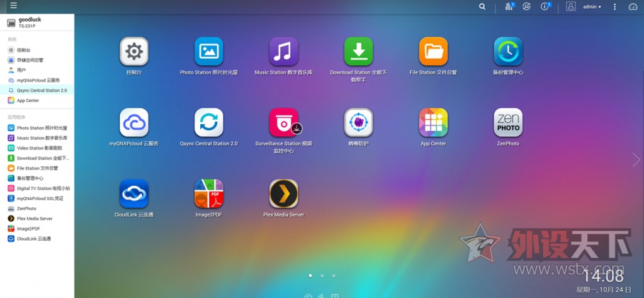
Task: Select first desktop page indicator dot
Action: point(310,275)
